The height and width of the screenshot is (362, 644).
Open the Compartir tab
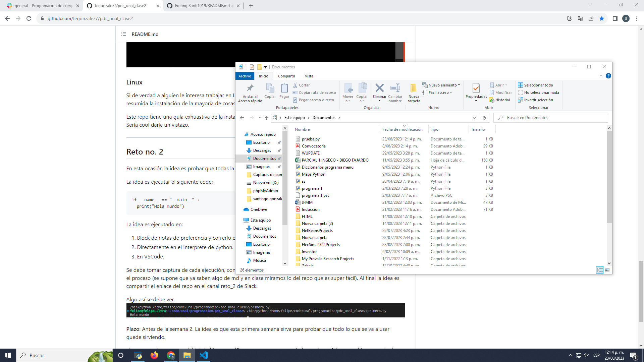tap(286, 76)
